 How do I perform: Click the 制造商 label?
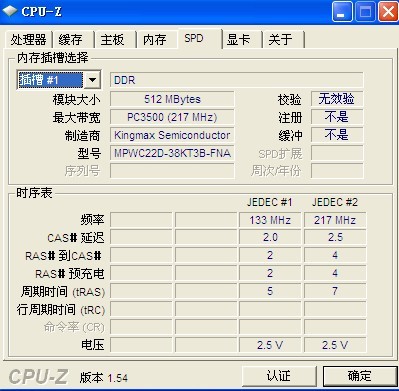tap(82, 136)
